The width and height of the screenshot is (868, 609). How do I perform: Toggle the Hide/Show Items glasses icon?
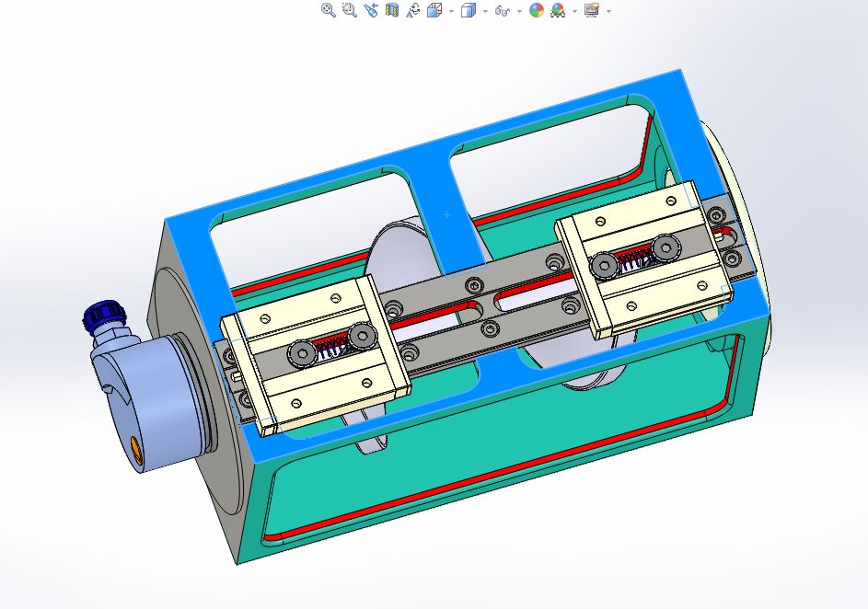click(x=503, y=10)
